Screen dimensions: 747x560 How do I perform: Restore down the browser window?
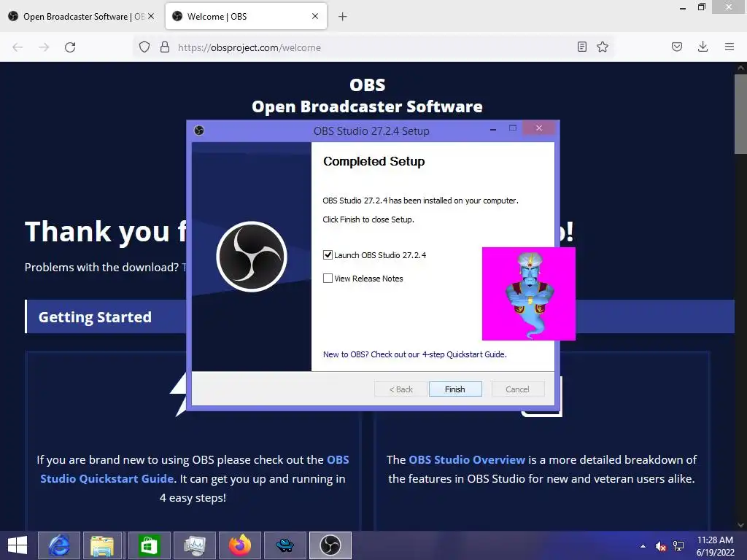click(702, 7)
